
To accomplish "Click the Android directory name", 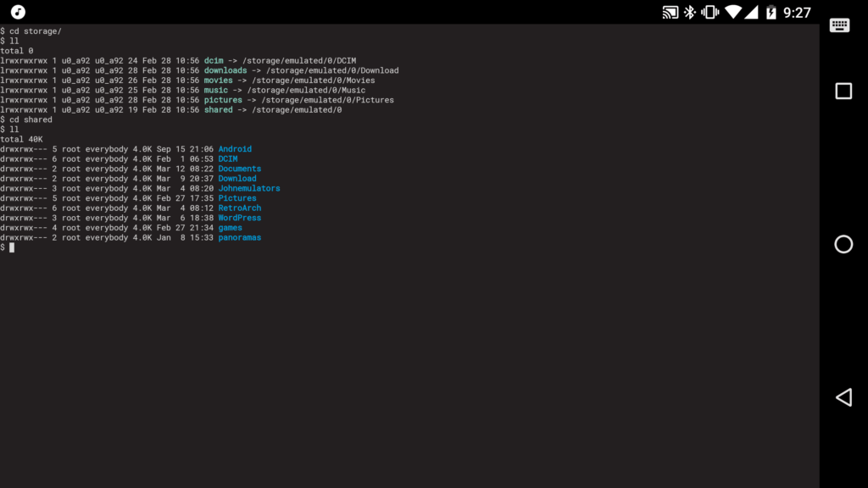I will tap(235, 149).
